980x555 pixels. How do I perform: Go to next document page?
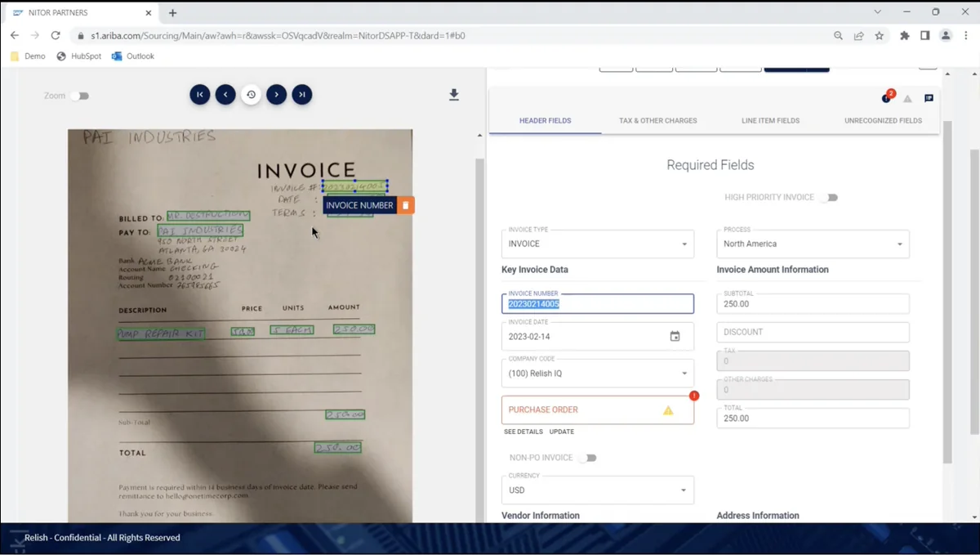tap(277, 95)
